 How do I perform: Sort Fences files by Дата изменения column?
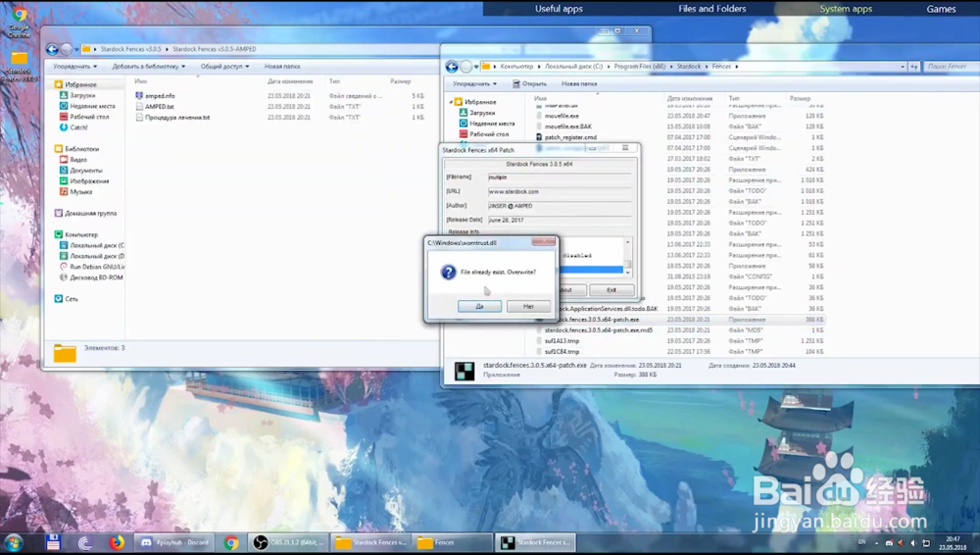pos(689,99)
